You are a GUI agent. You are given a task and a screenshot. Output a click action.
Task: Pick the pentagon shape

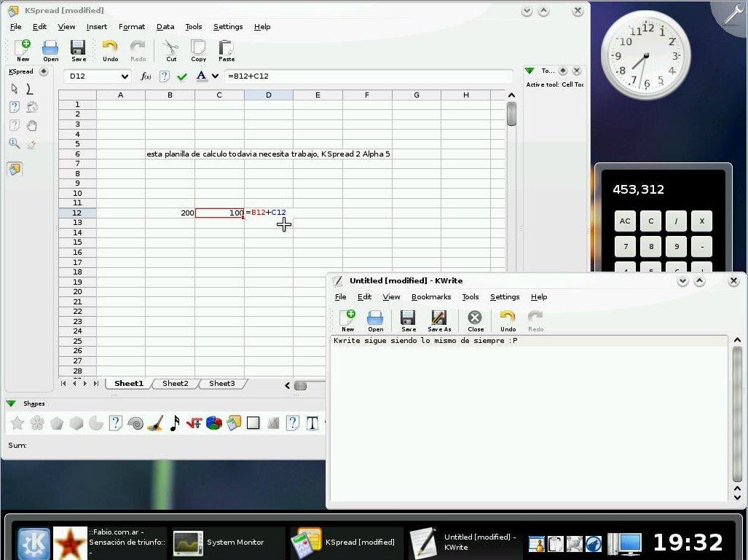[57, 423]
